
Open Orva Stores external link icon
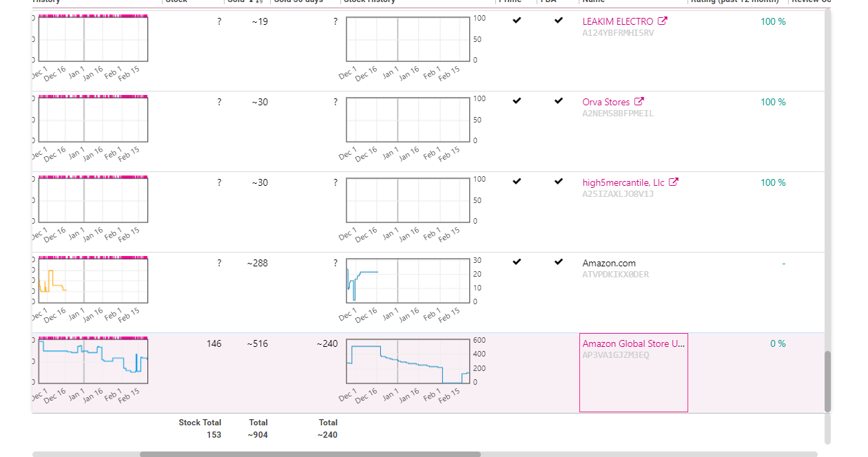point(639,102)
